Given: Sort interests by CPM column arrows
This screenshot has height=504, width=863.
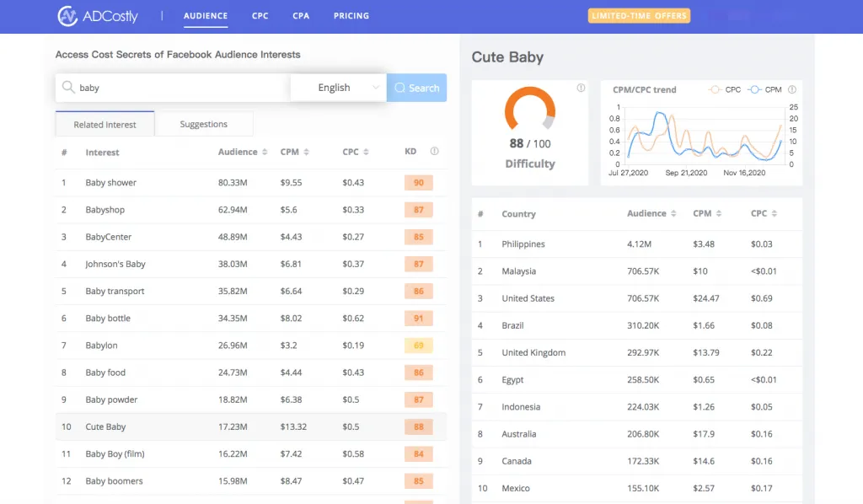Looking at the screenshot, I should click(307, 153).
